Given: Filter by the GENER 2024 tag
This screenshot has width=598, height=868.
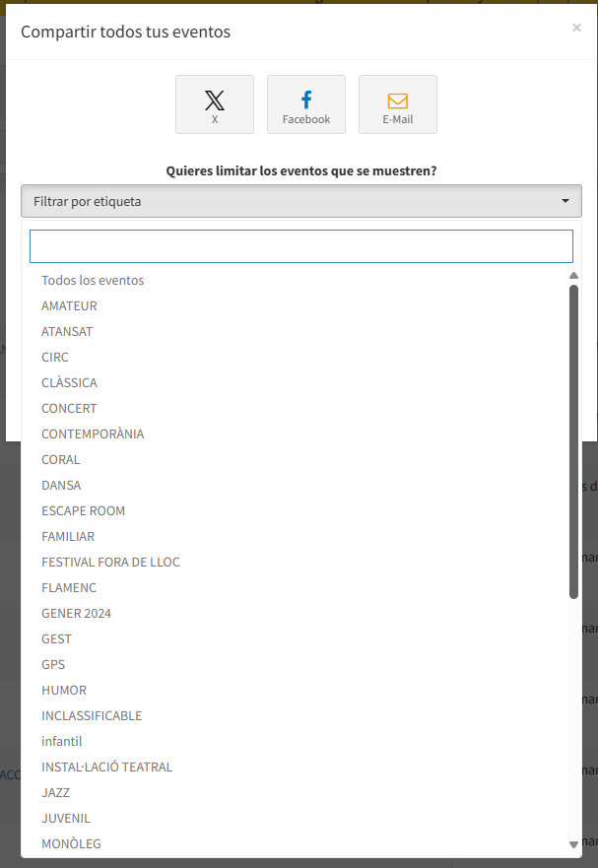Looking at the screenshot, I should click(76, 614).
